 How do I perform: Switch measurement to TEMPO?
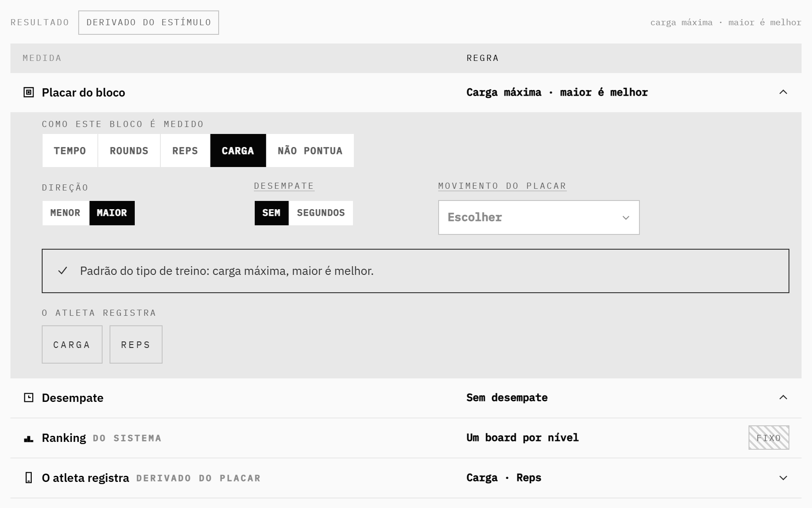[x=70, y=150]
